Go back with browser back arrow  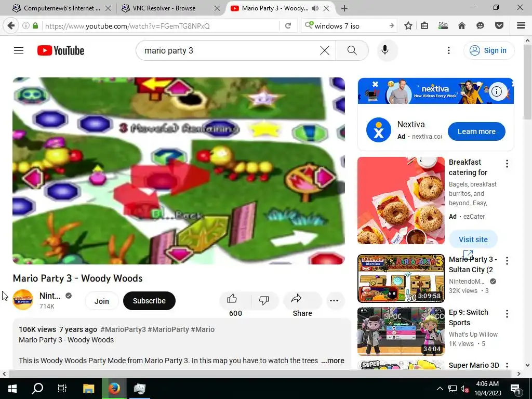pos(11,26)
